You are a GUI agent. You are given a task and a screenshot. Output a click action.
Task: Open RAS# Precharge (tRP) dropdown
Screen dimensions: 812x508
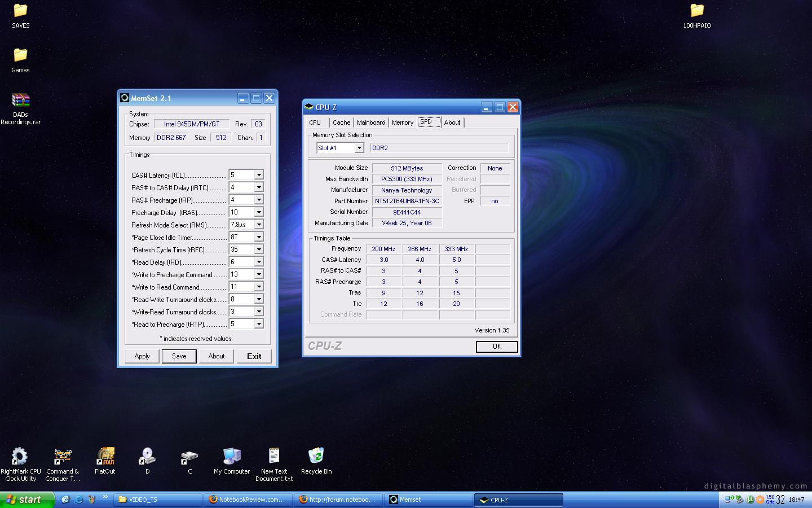coord(258,200)
